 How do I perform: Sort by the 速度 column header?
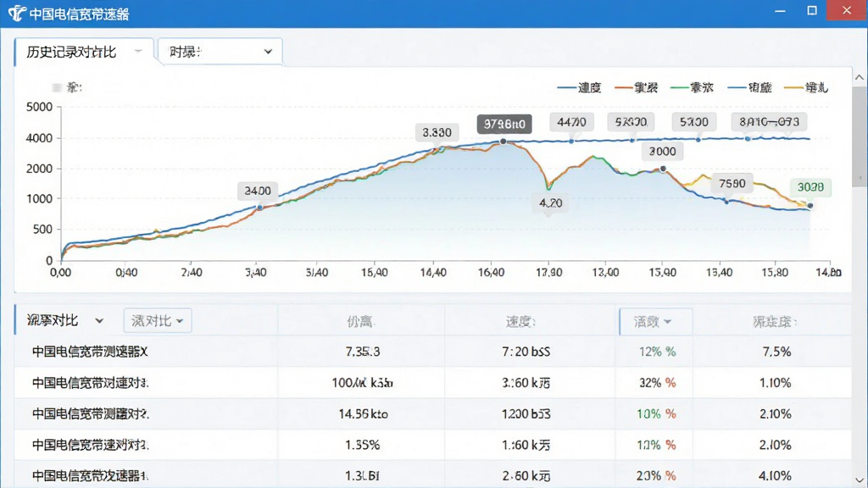click(x=520, y=321)
